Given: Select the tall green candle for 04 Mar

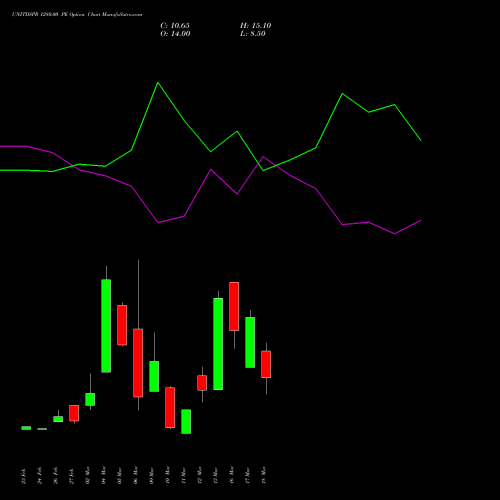Looking at the screenshot, I should 106,326.
